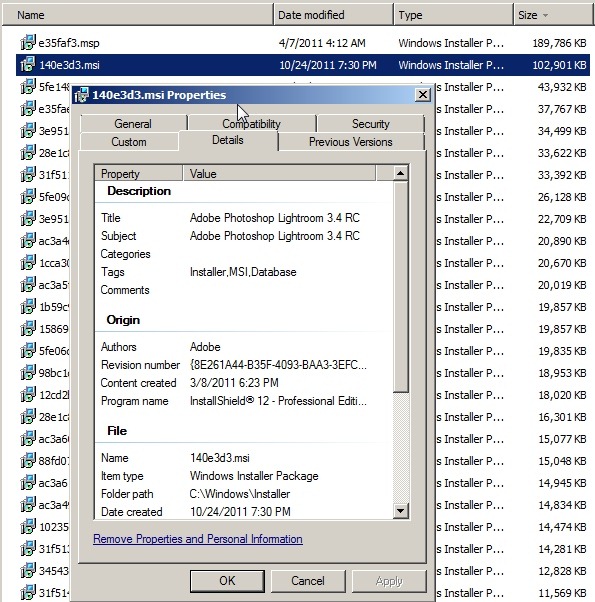Select the Title value Adobe Photoshop Lightroom 3.4 RC
This screenshot has height=602, width=595.
click(275, 218)
